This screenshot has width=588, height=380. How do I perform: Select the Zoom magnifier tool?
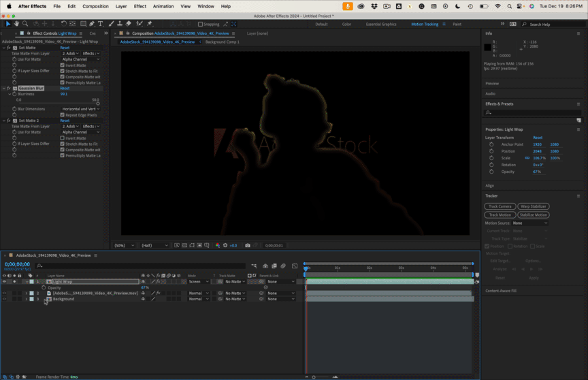click(x=25, y=24)
